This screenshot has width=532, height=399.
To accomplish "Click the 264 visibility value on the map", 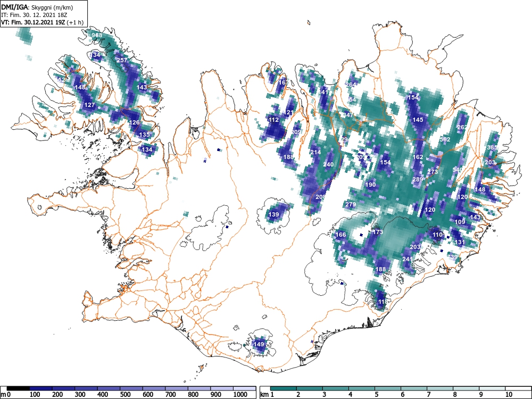I will tap(351, 85).
